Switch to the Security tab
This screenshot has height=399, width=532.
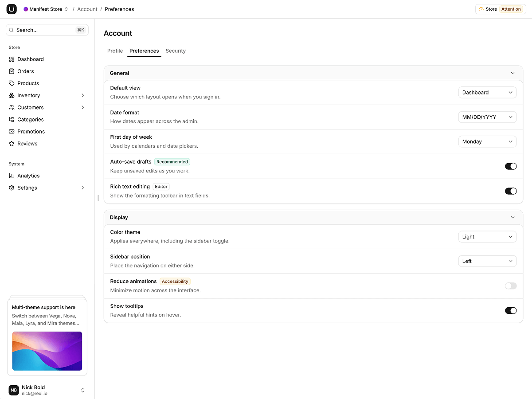click(176, 51)
